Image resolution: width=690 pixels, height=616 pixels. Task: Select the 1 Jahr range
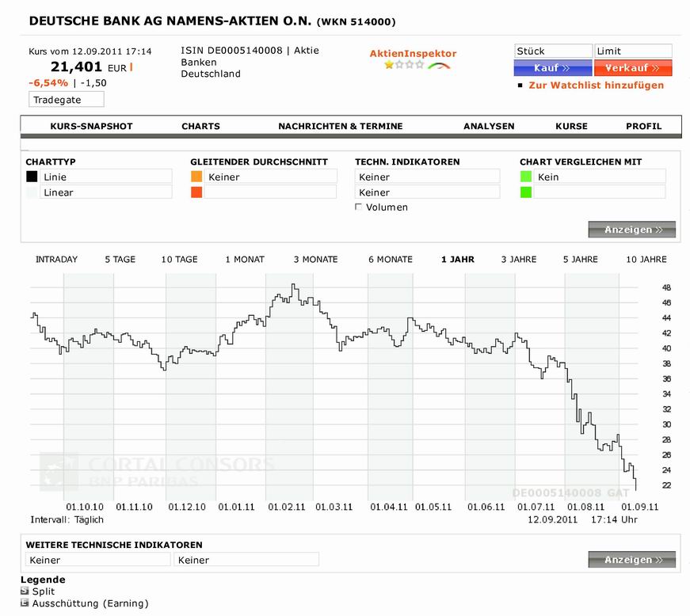pos(458,260)
